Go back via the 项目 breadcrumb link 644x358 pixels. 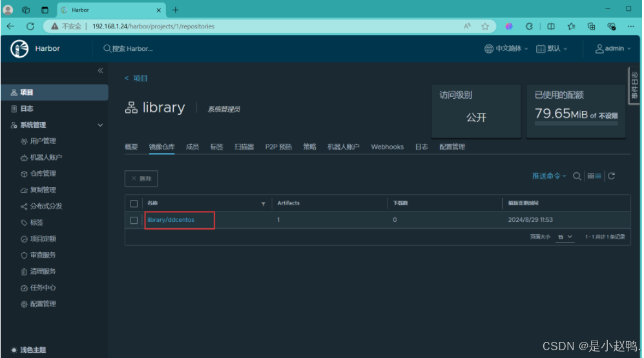(x=136, y=78)
